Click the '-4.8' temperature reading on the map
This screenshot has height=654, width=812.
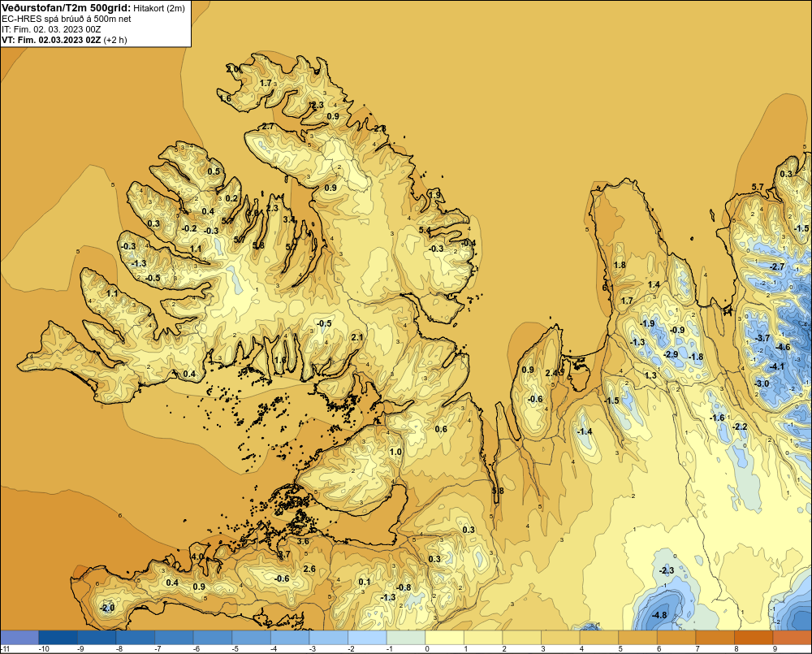[x=659, y=615]
